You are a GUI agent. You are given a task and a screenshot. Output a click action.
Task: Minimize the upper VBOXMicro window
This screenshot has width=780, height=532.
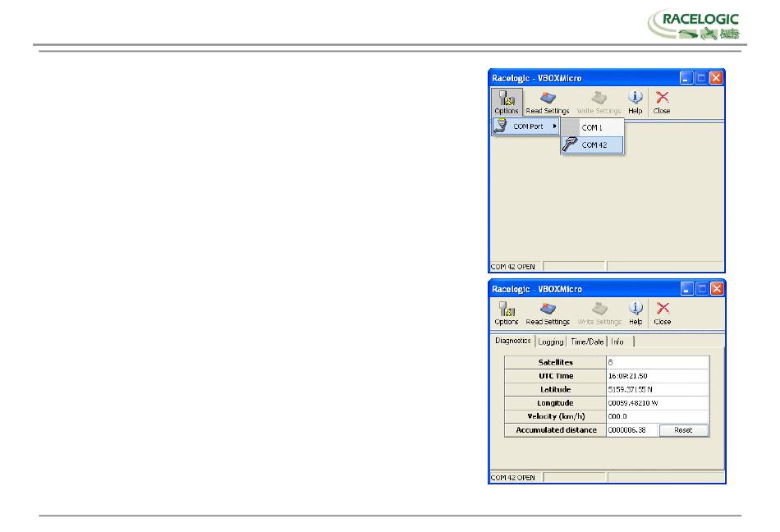click(686, 77)
